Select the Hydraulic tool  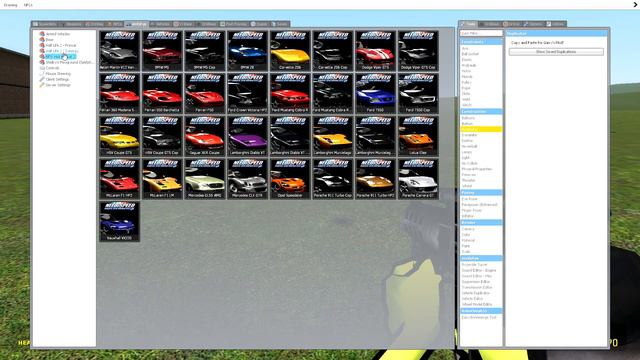(x=469, y=65)
